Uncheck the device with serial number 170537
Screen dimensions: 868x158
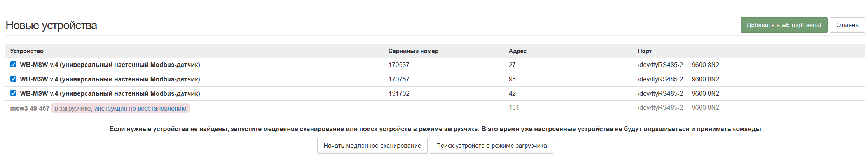pyautogui.click(x=13, y=65)
